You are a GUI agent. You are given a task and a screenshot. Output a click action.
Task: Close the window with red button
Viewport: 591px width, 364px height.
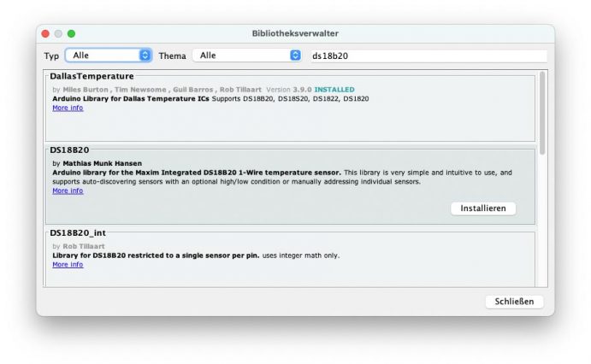coord(45,33)
